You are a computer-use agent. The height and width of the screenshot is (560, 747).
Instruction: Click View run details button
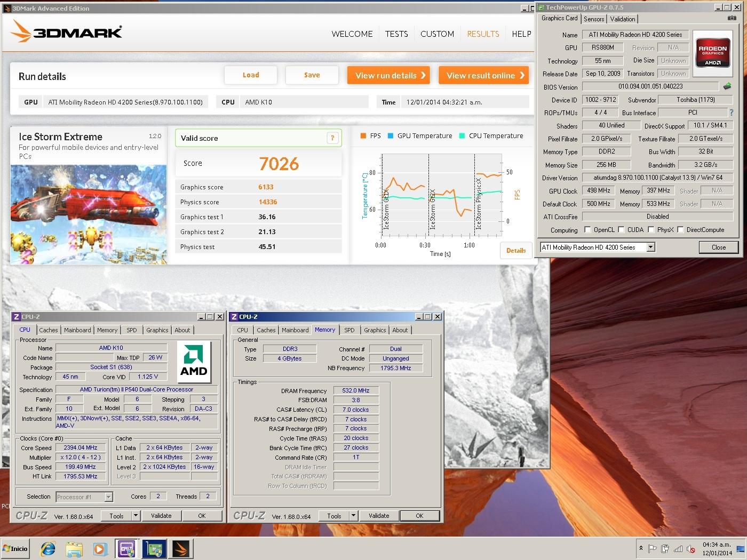pos(389,75)
